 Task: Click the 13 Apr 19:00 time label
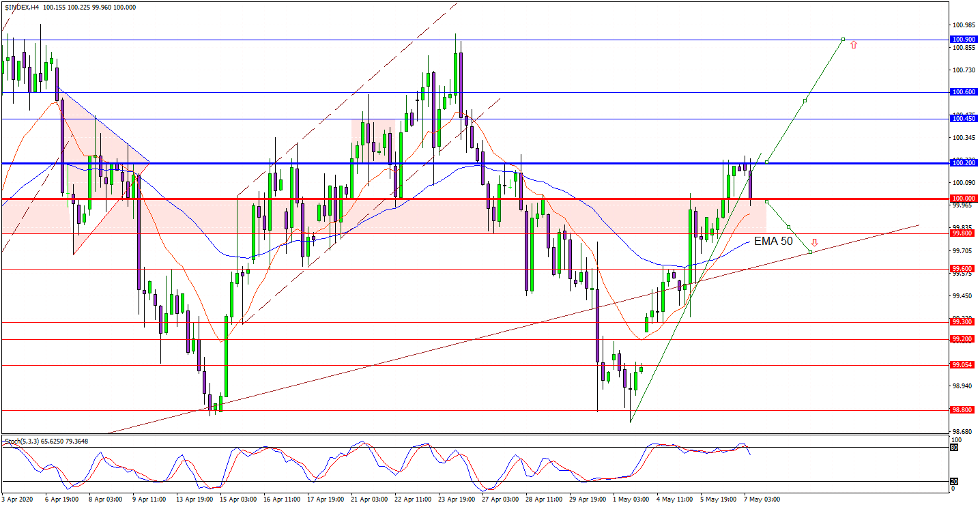pyautogui.click(x=195, y=499)
